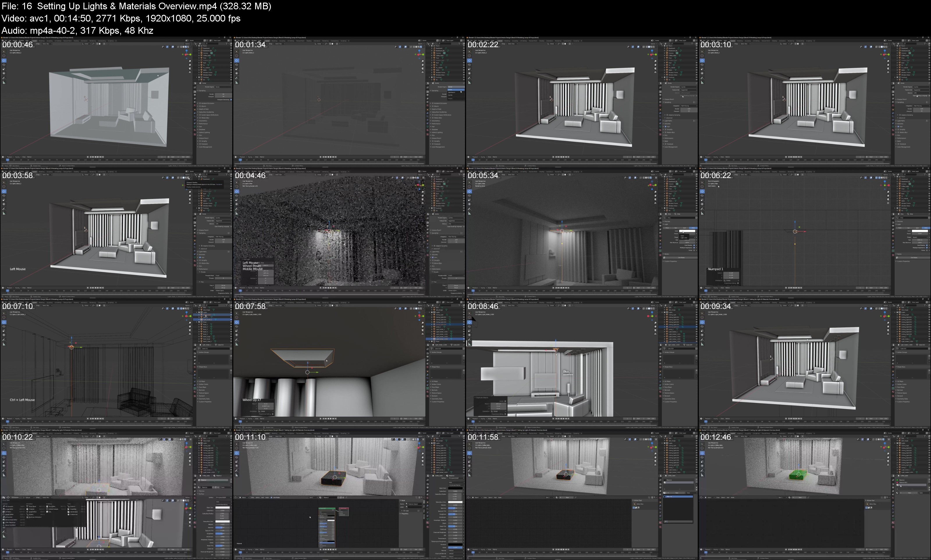Switch to Shading workspace tab in 00:00:46 frame
931x560 pixels.
76,41
